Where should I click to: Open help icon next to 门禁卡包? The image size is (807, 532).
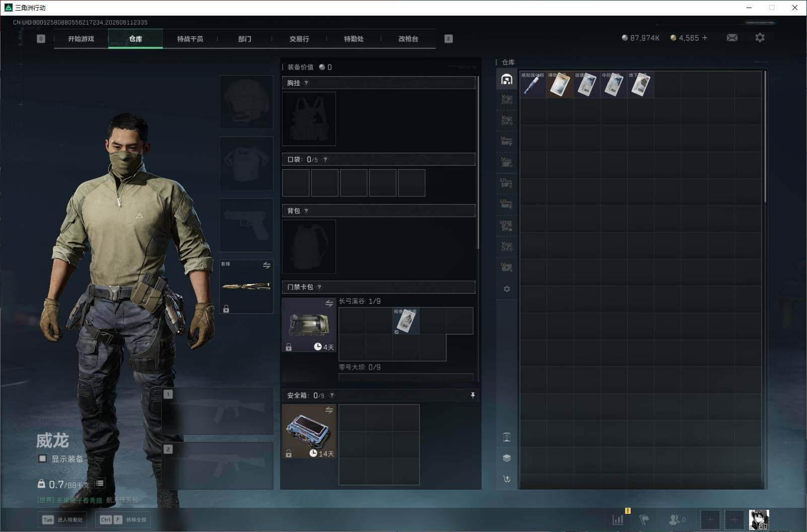pyautogui.click(x=319, y=287)
